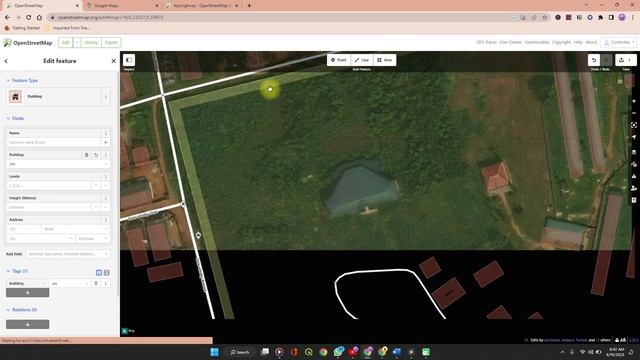Click the Name field input
The height and width of the screenshot is (360, 640).
pos(53,142)
